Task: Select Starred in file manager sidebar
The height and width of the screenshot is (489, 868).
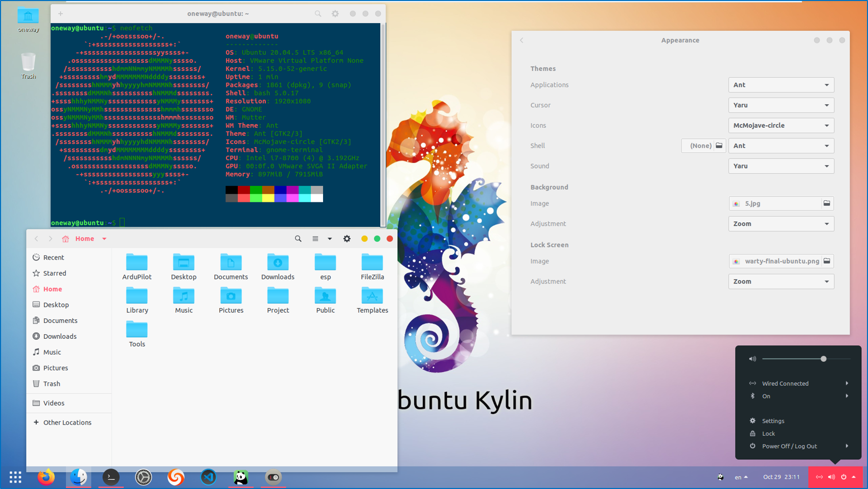Action: [69, 273]
